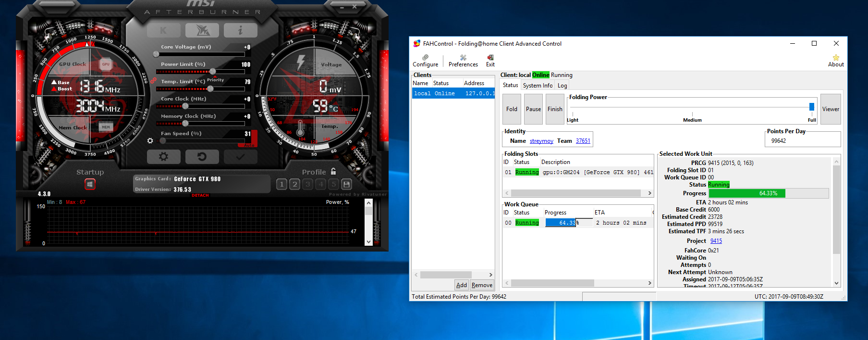This screenshot has height=340, width=868.
Task: Close the MSI Afterburner window
Action: coord(355,7)
